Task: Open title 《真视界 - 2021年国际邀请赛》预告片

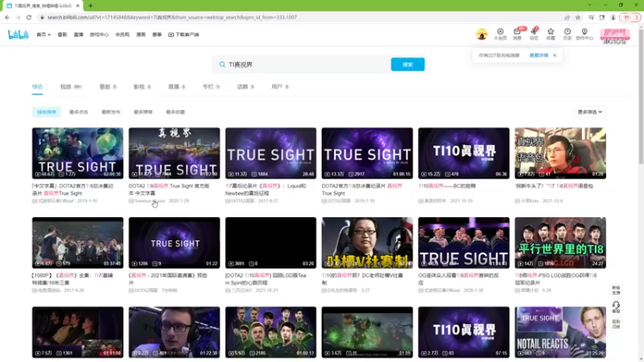Action: [168, 279]
